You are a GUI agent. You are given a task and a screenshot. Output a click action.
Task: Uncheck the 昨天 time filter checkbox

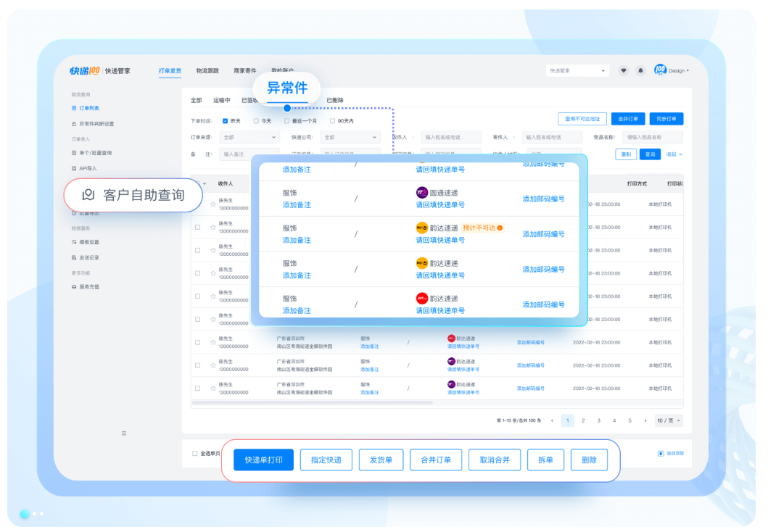226,121
